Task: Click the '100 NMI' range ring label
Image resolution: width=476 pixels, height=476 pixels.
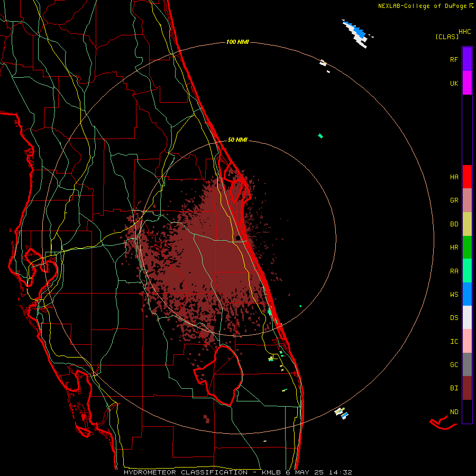Action: (237, 42)
